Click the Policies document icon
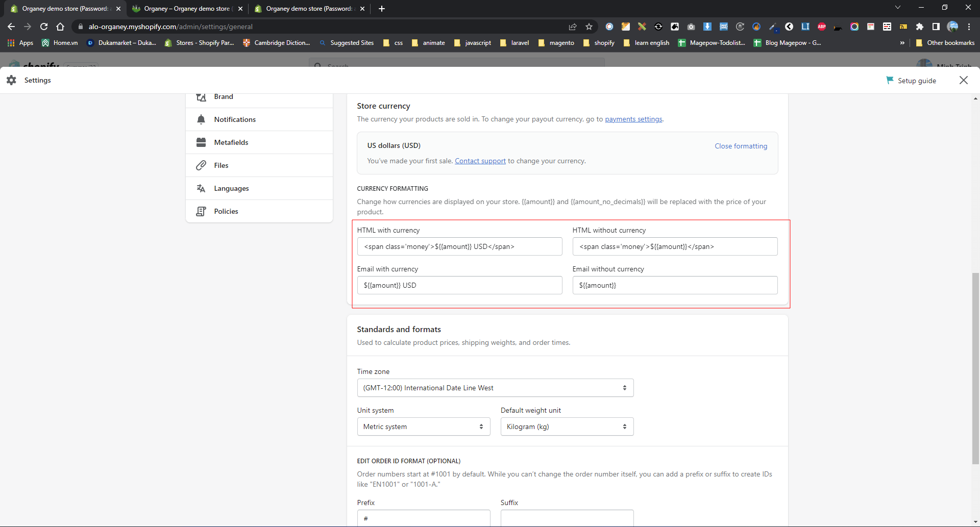 201,211
